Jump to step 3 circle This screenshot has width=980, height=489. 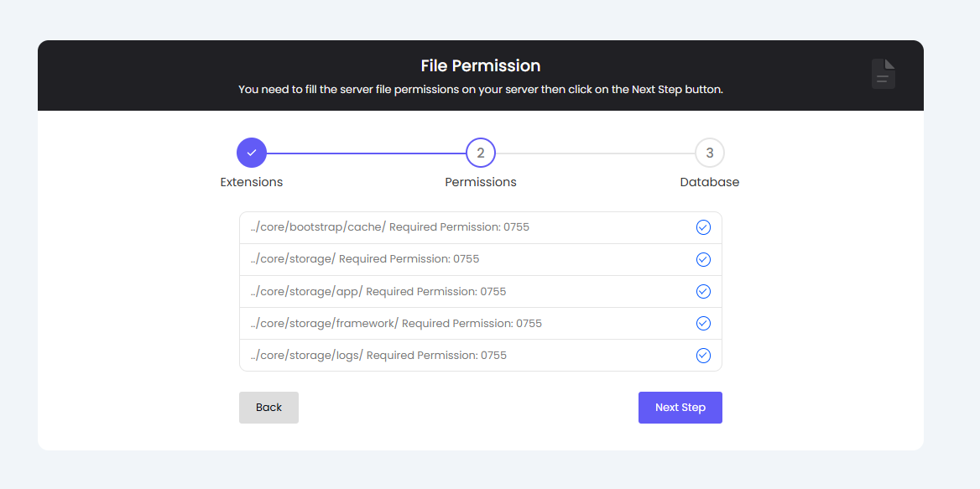710,153
